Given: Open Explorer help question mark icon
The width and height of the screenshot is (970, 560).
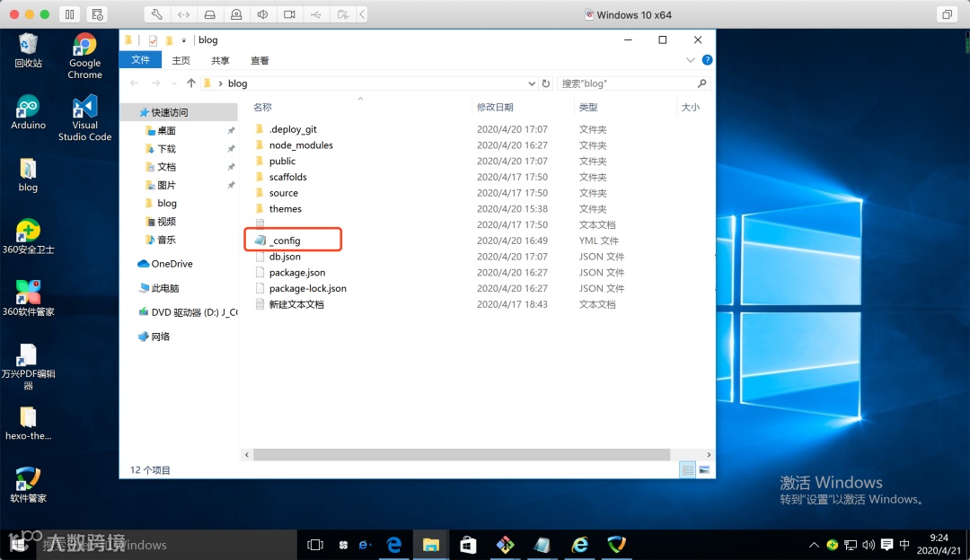Looking at the screenshot, I should click(x=707, y=60).
